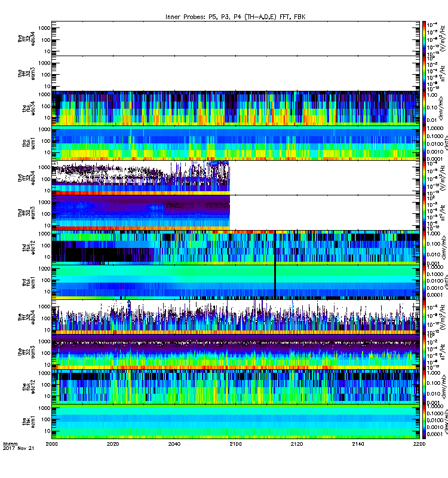Viewport: 448px width, 478px height.
Task: Click the thd scm3 FFT spectrogram data
Action: tap(141, 213)
